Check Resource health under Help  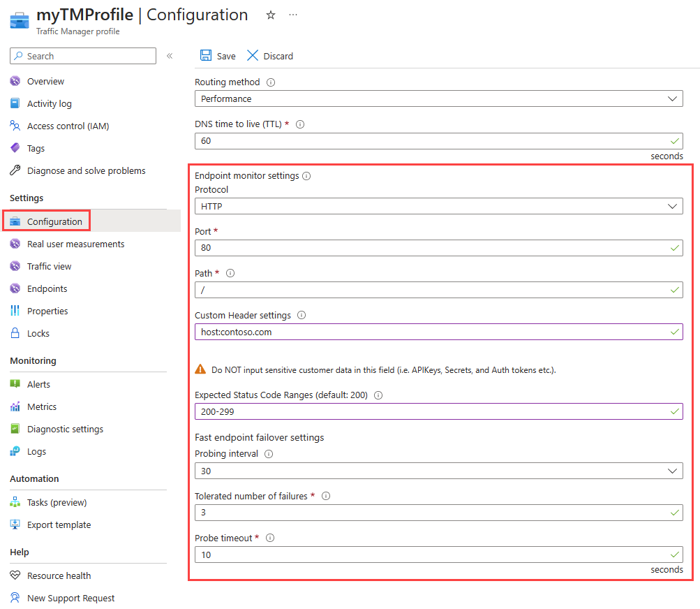click(x=59, y=575)
